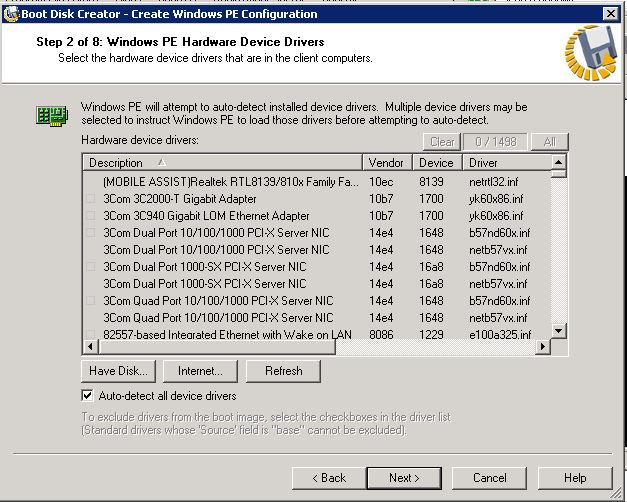The image size is (627, 502).
Task: Click the 8086 vendor cell
Action: (381, 334)
